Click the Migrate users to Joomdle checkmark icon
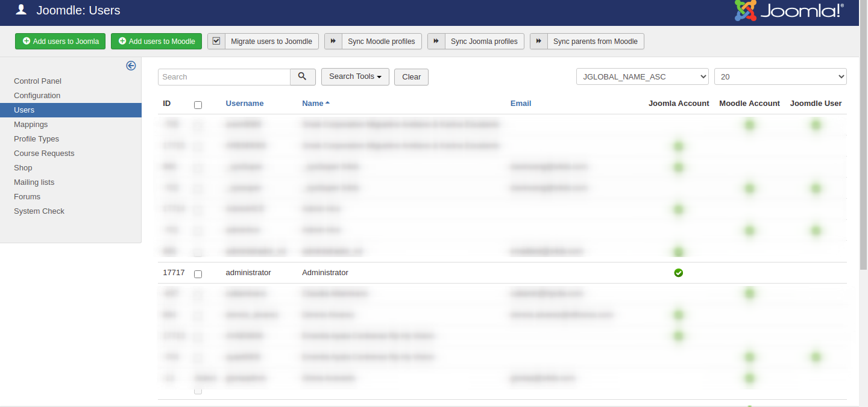Screen dimensions: 868x407 point(216,41)
